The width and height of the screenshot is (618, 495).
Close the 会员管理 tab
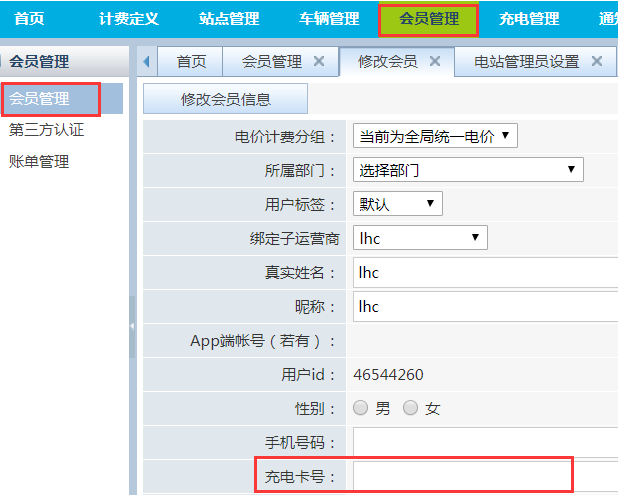[319, 61]
